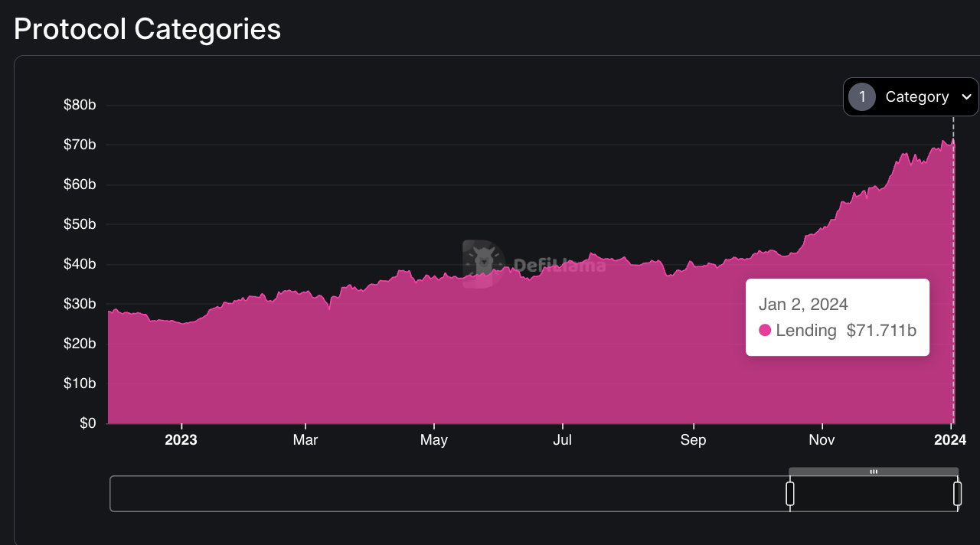Click the Jan 2, 2024 tooltip date
The height and width of the screenshot is (545, 980).
(x=803, y=305)
